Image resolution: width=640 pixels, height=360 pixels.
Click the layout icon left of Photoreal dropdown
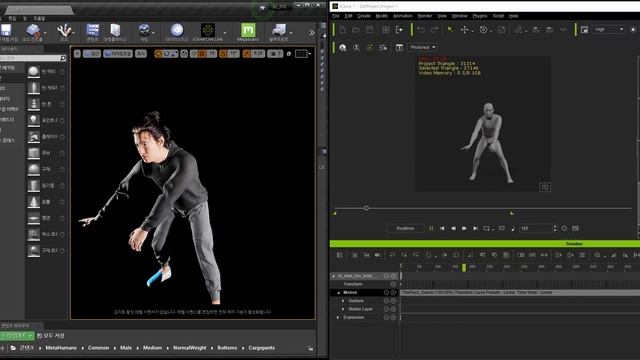click(399, 48)
